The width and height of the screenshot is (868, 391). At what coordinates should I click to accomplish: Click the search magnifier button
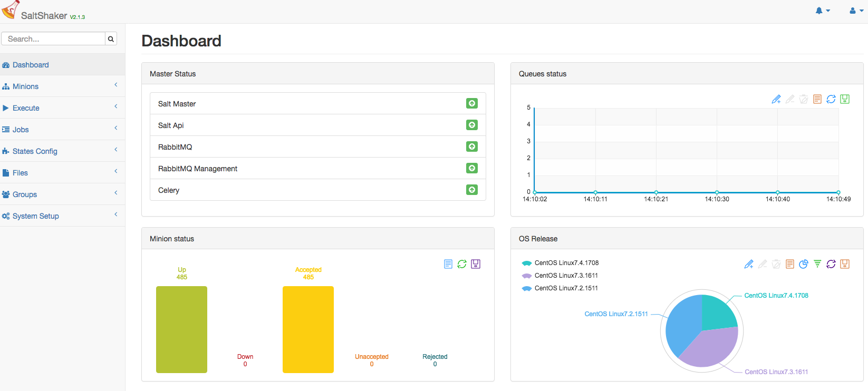click(111, 39)
